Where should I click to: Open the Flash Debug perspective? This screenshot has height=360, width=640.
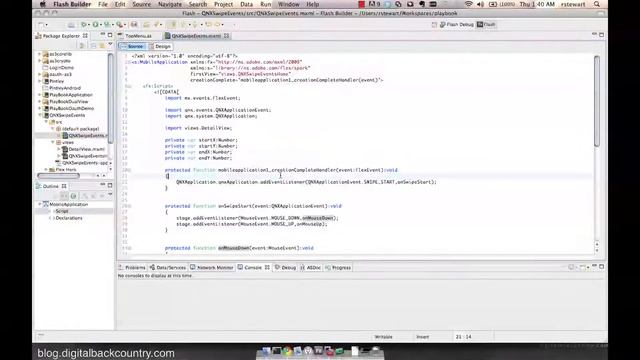pyautogui.click(x=456, y=24)
